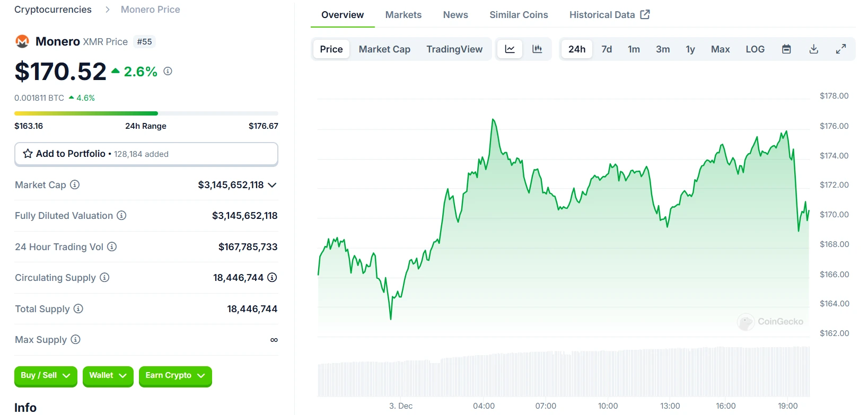868x415 pixels.
Task: Go to Cryptocurrencies breadcrumb link
Action: pyautogui.click(x=53, y=10)
